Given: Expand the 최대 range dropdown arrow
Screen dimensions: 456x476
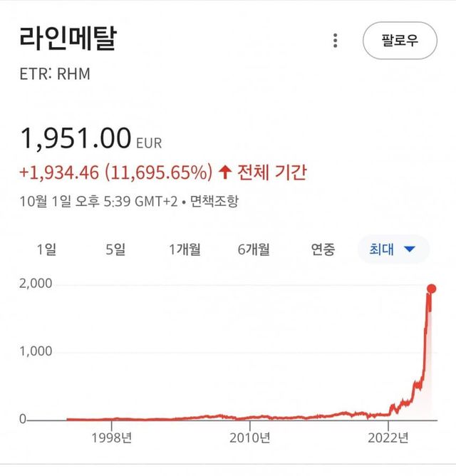Looking at the screenshot, I should tap(409, 249).
